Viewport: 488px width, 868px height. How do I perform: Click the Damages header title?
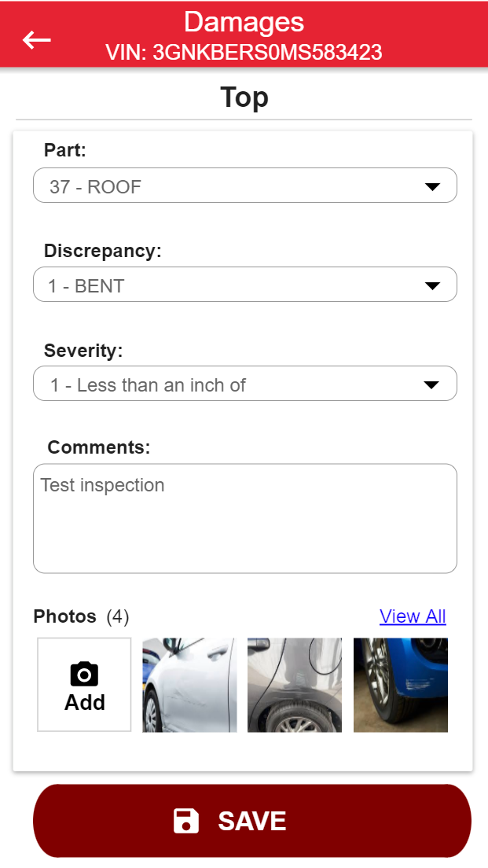click(x=244, y=21)
